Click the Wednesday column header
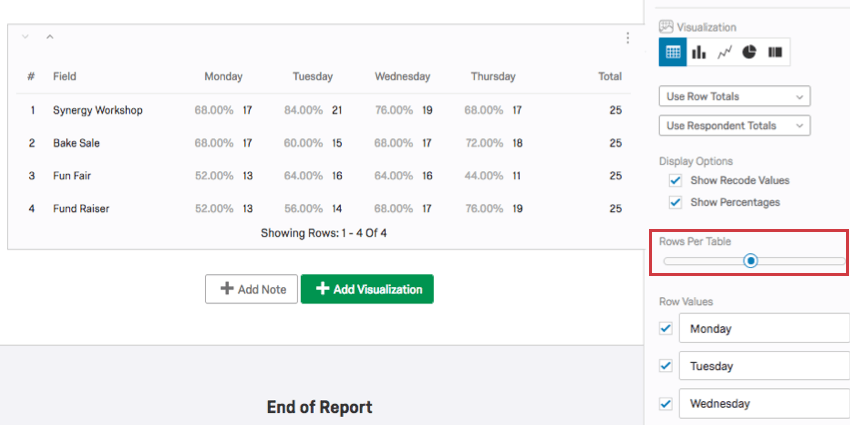 pyautogui.click(x=402, y=77)
